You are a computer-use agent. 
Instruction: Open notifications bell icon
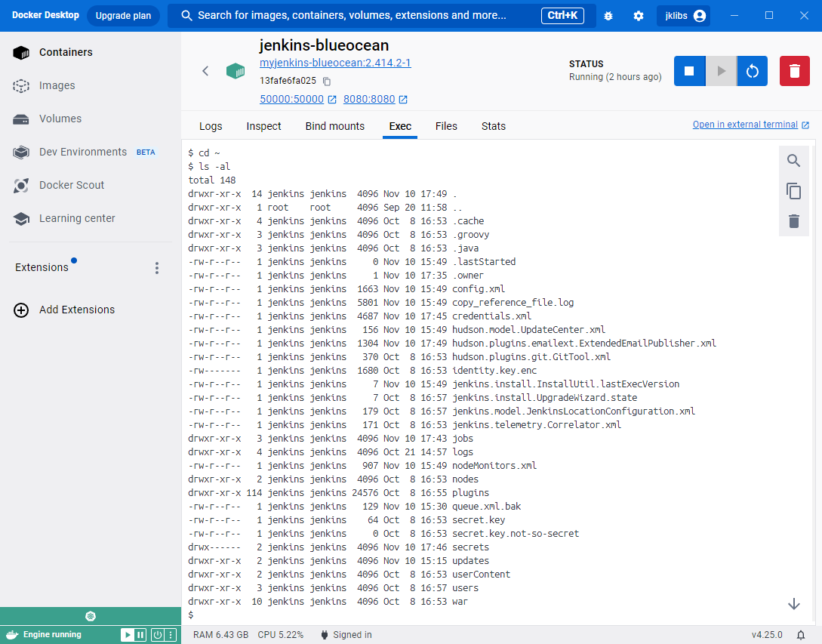tap(801, 635)
